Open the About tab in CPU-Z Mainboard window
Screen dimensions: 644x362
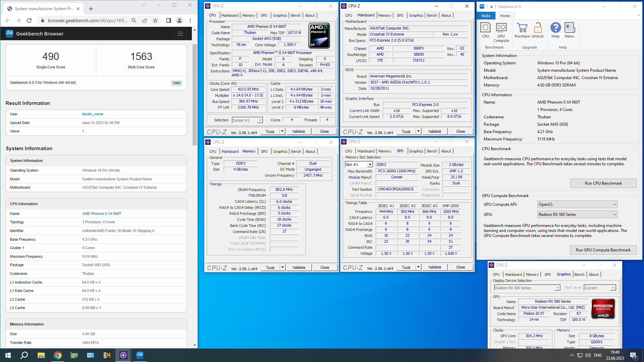(x=446, y=15)
